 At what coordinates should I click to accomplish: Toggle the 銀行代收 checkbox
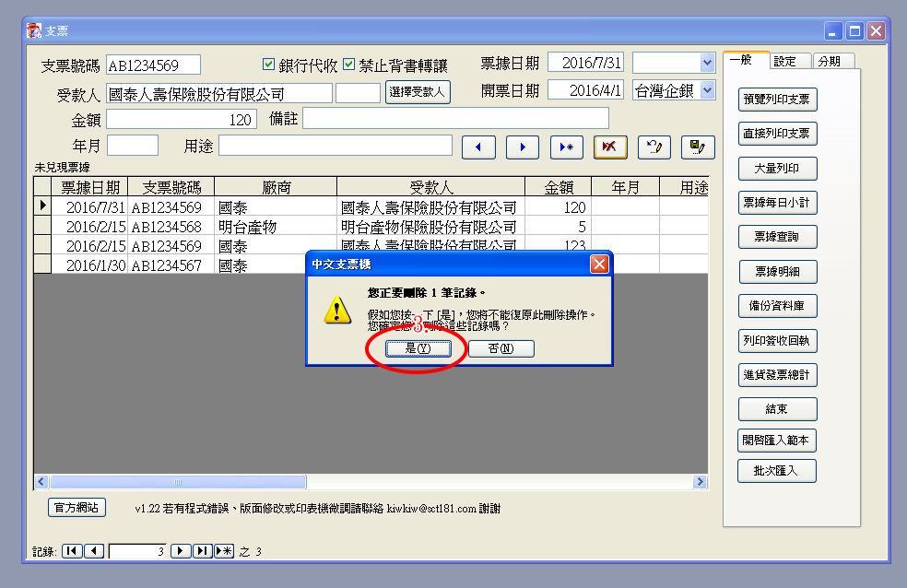(268, 65)
